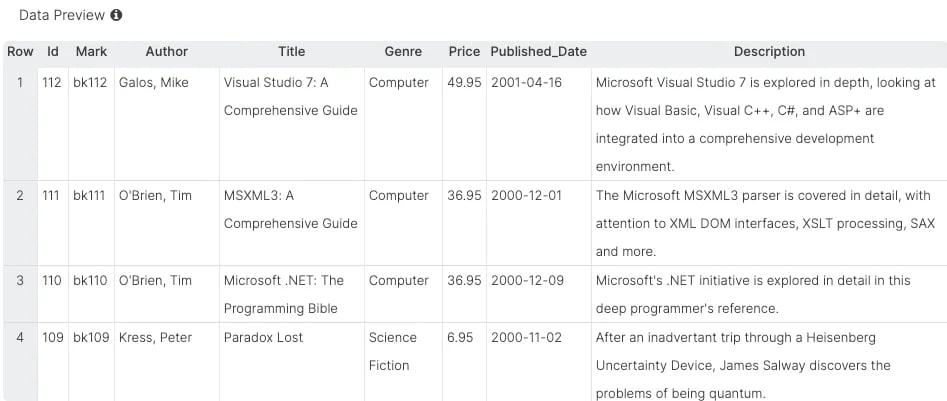The width and height of the screenshot is (947, 401).
Task: Click the Mark column header
Action: (x=91, y=52)
